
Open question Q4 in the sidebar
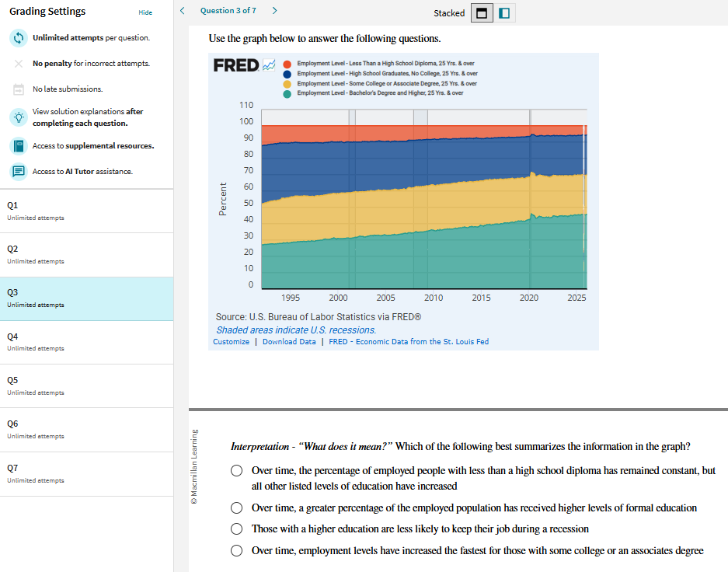coord(87,342)
